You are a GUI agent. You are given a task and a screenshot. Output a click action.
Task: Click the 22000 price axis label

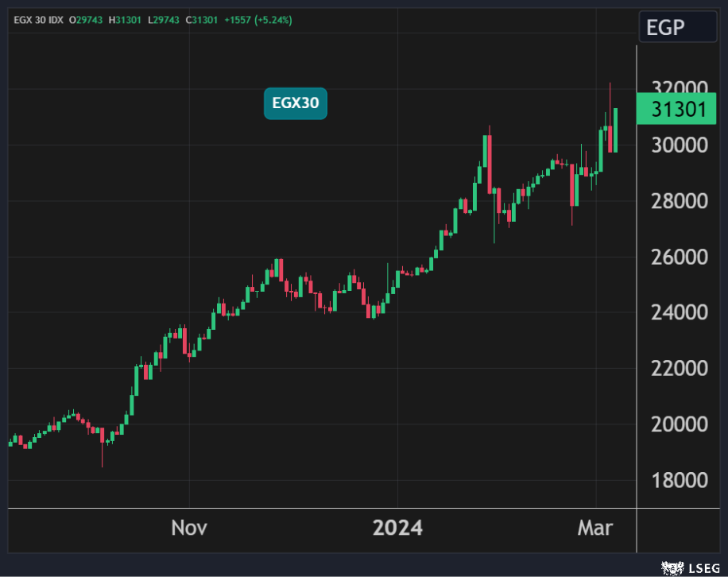(680, 368)
